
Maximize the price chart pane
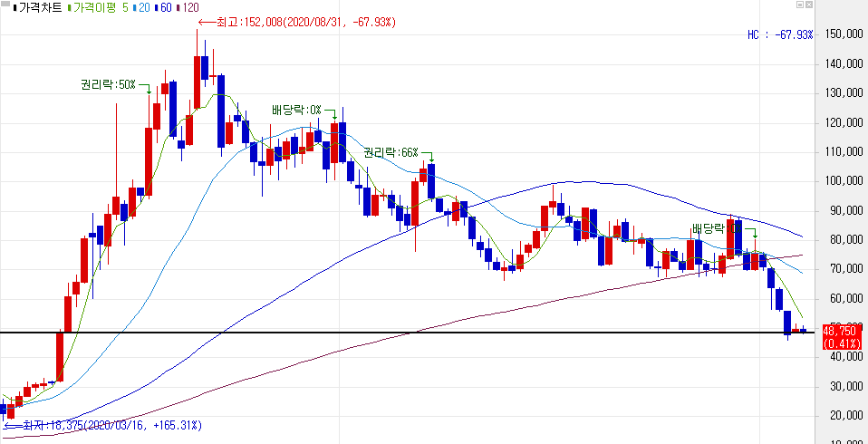coord(800,5)
